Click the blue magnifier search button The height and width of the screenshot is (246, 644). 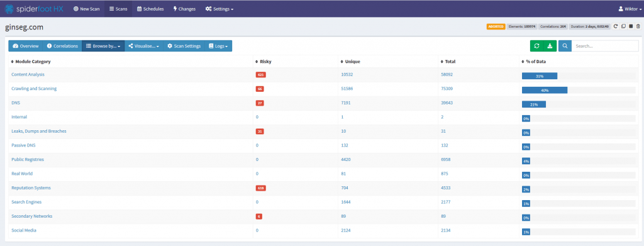pyautogui.click(x=565, y=46)
